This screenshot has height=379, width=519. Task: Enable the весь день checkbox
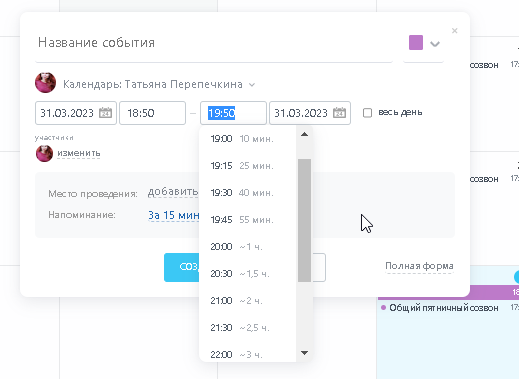coord(367,113)
